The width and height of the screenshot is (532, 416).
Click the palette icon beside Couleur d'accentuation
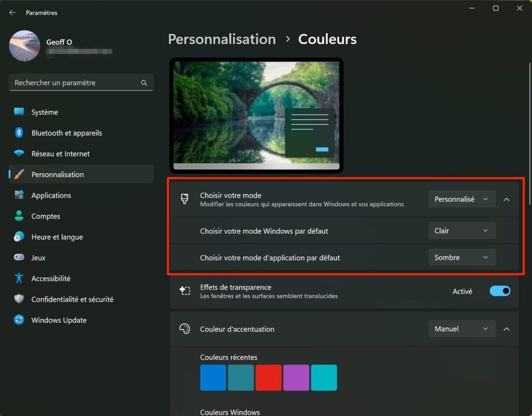184,329
